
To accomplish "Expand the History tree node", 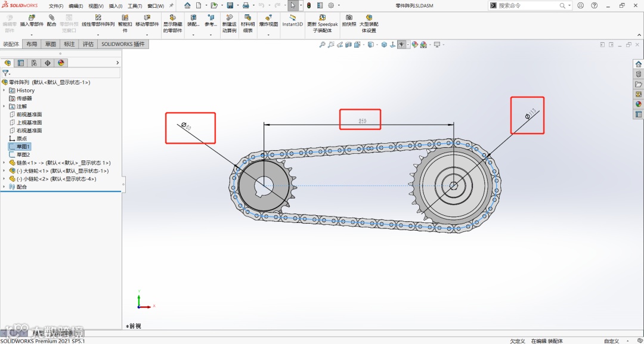I will click(x=4, y=90).
